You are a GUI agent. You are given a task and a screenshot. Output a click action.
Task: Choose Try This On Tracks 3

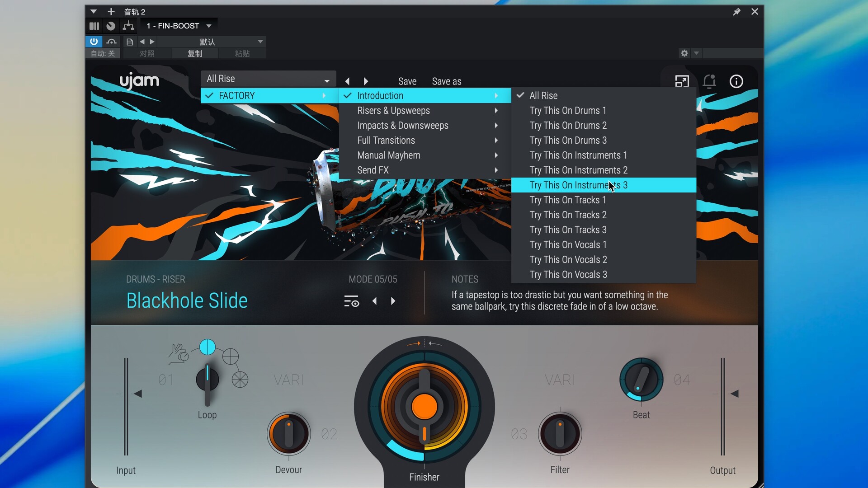(x=604, y=230)
